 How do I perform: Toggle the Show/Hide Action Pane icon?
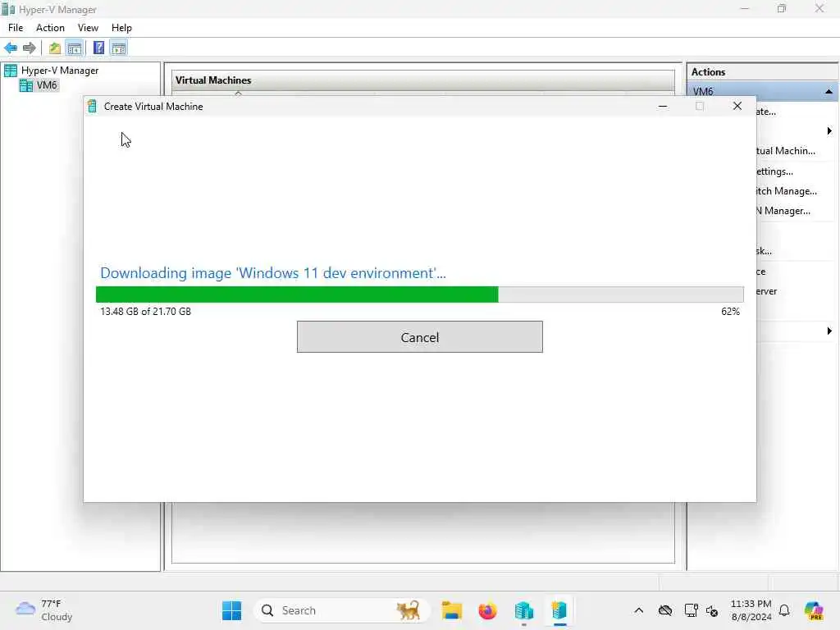pos(118,48)
